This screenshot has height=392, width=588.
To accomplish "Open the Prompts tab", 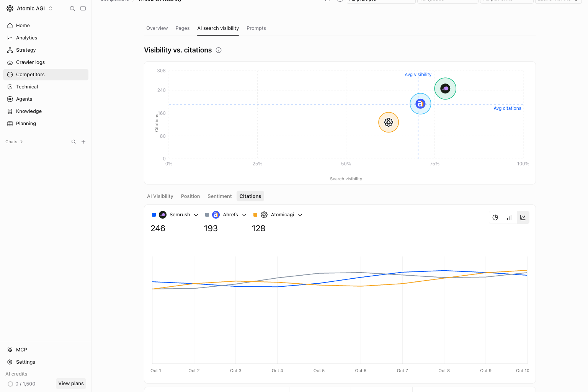I will 256,28.
